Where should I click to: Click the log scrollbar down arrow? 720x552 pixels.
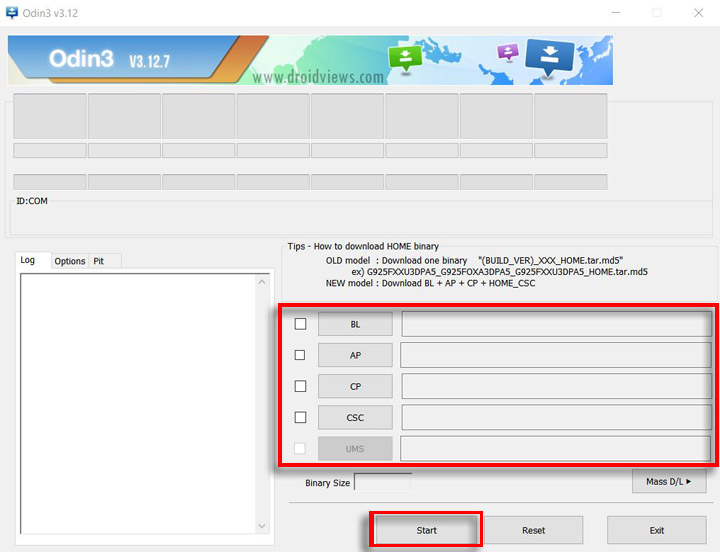click(262, 525)
